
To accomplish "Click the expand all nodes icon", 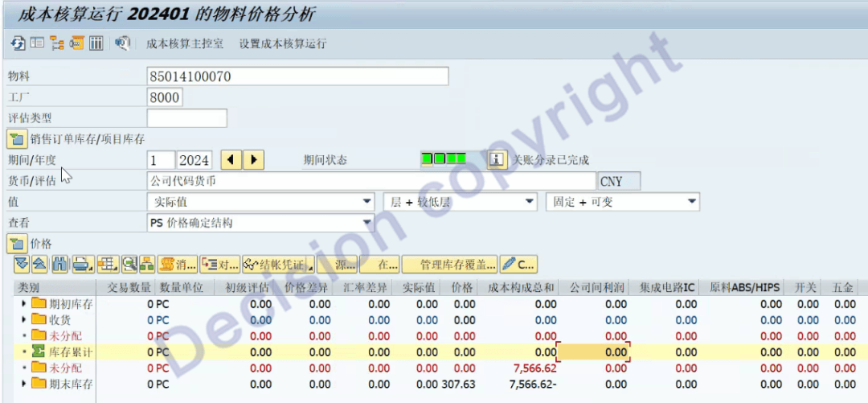I will (x=22, y=264).
